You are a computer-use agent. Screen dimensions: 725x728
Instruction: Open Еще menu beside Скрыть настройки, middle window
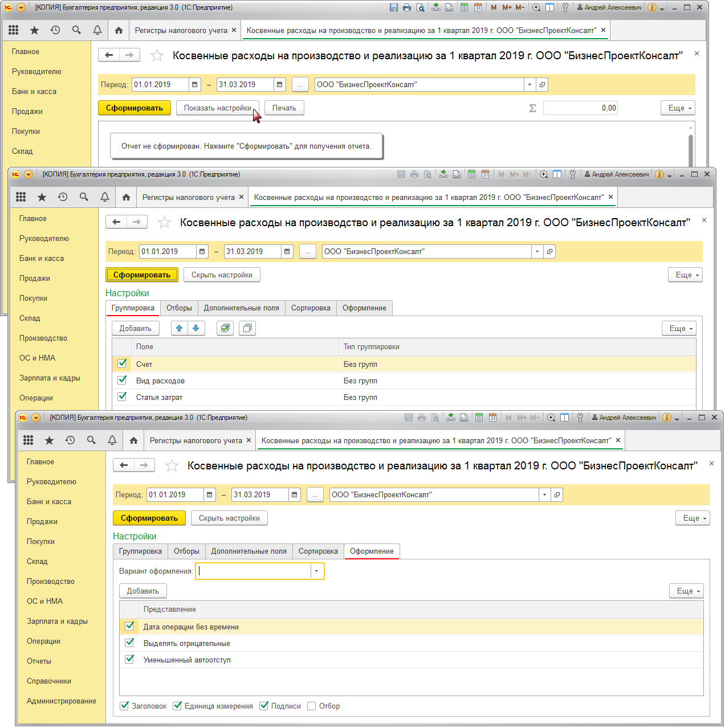(685, 275)
